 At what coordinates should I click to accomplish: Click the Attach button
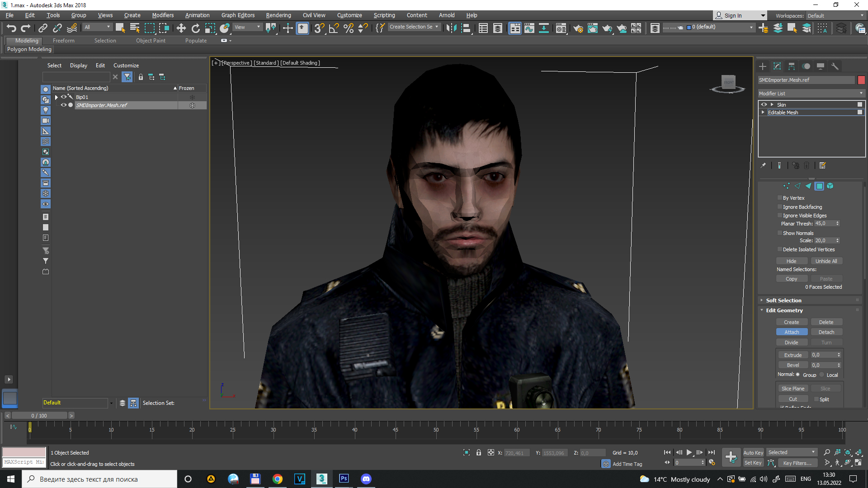(x=792, y=332)
